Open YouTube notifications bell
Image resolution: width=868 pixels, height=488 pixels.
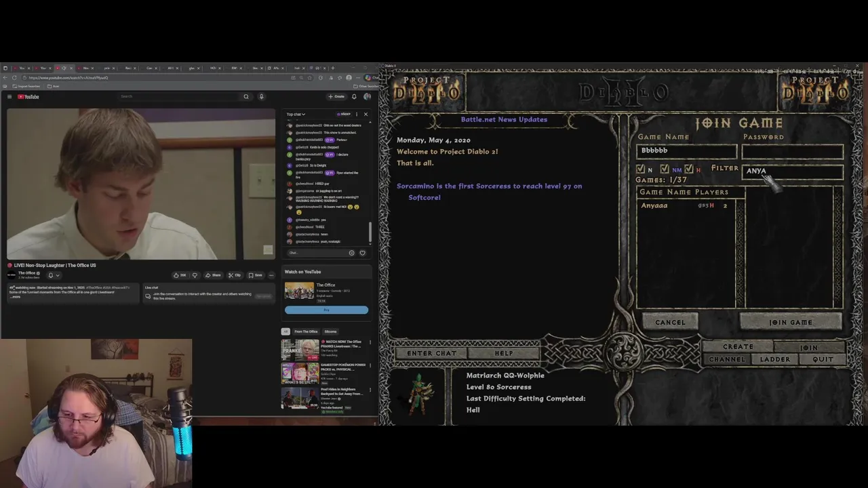[354, 96]
